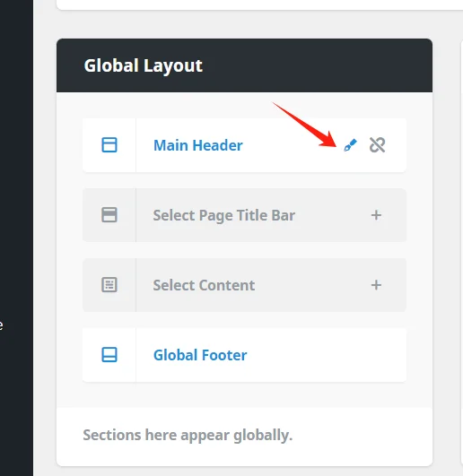This screenshot has height=476, width=463.
Task: Click the white card above Global Layout
Action: (259, 4)
